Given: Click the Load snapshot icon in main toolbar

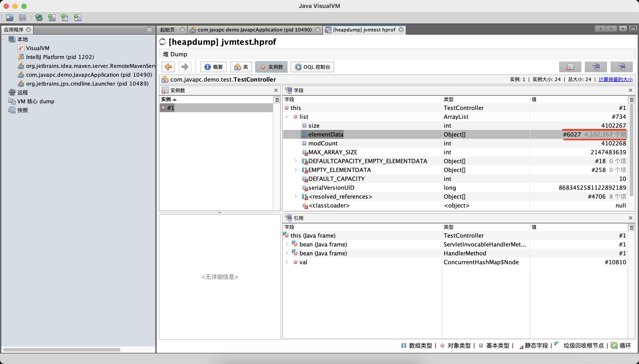Looking at the screenshot, I should (x=10, y=18).
